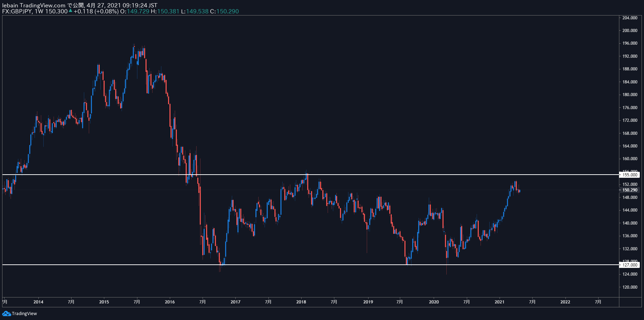Click the 200.000 price axis label
Screen dimensions: 644x320
tap(630, 31)
